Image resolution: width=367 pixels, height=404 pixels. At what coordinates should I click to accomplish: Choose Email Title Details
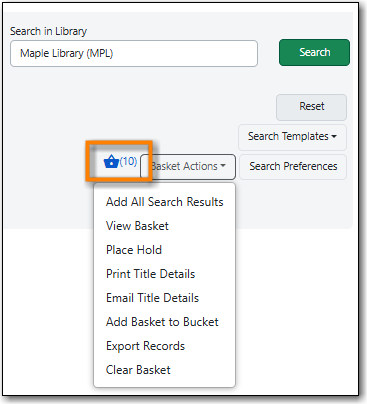tap(152, 298)
